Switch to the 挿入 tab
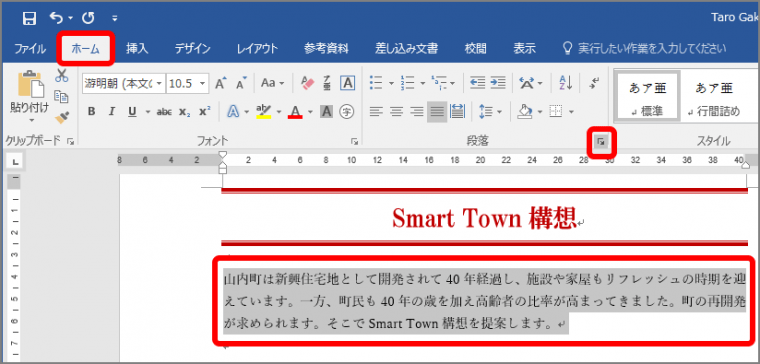This screenshot has width=760, height=364. pos(137,48)
